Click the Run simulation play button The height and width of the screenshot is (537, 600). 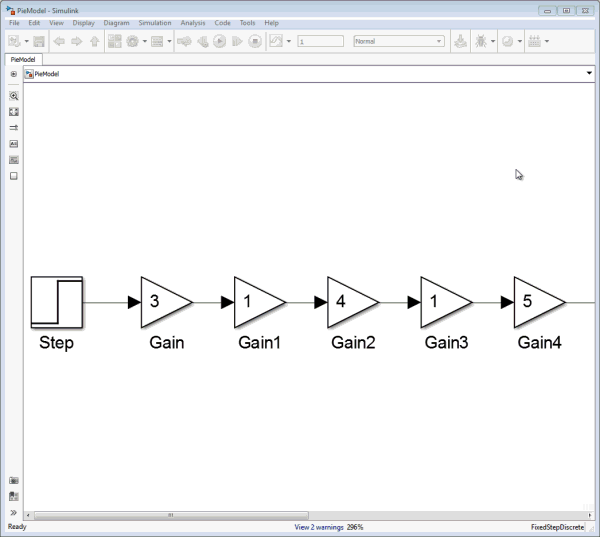pyautogui.click(x=220, y=41)
